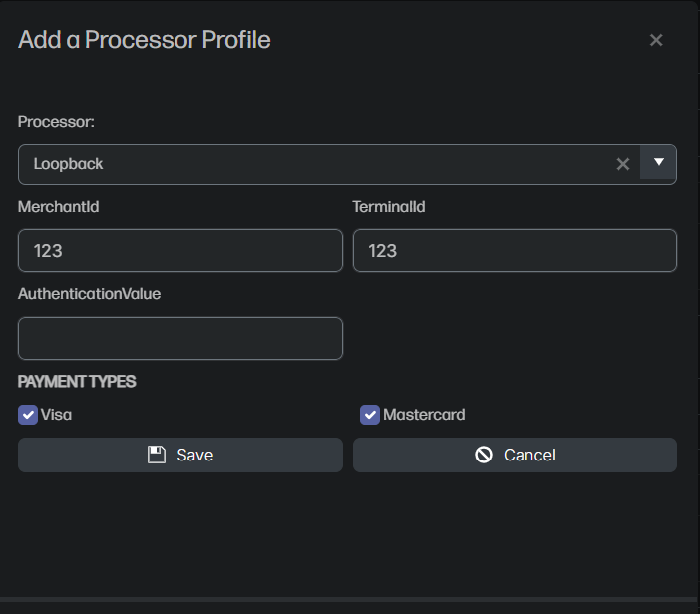Image resolution: width=700 pixels, height=614 pixels.
Task: Expand the Processor dropdown arrow
Action: click(x=658, y=162)
